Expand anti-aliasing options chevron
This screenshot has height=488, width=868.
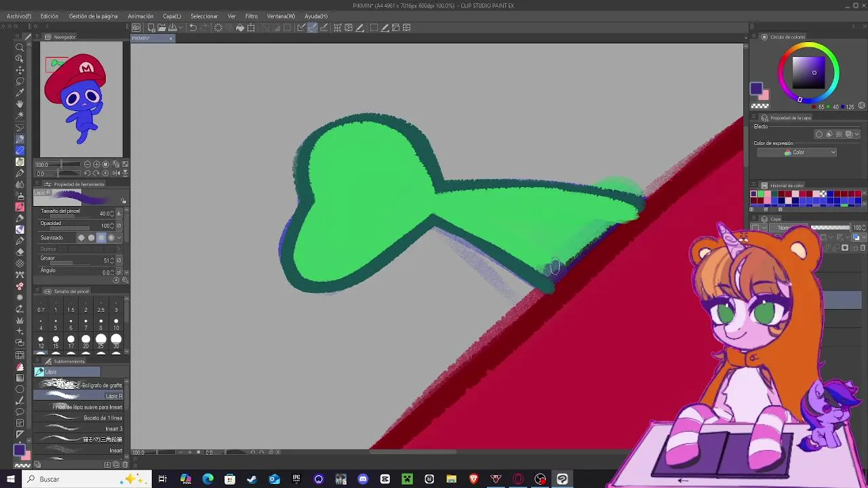(120, 238)
